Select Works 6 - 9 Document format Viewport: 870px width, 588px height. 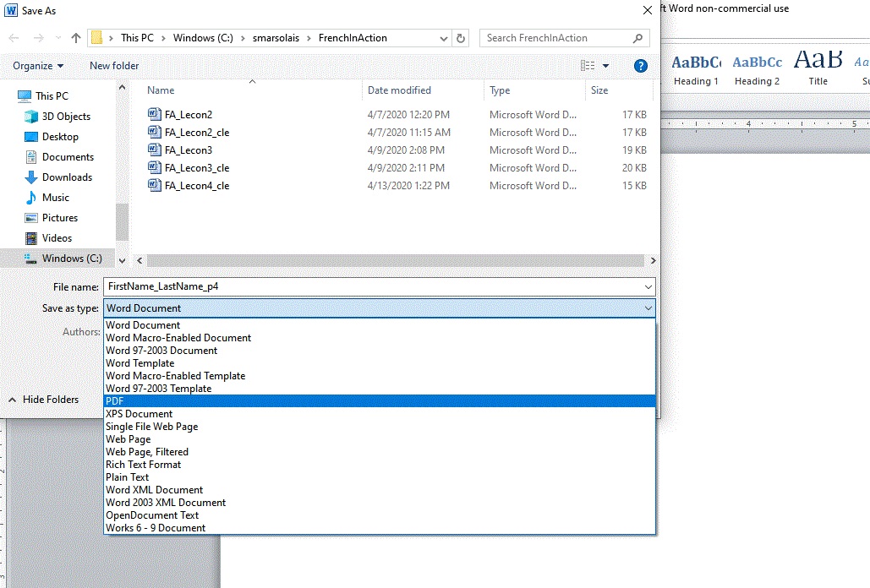[380, 527]
